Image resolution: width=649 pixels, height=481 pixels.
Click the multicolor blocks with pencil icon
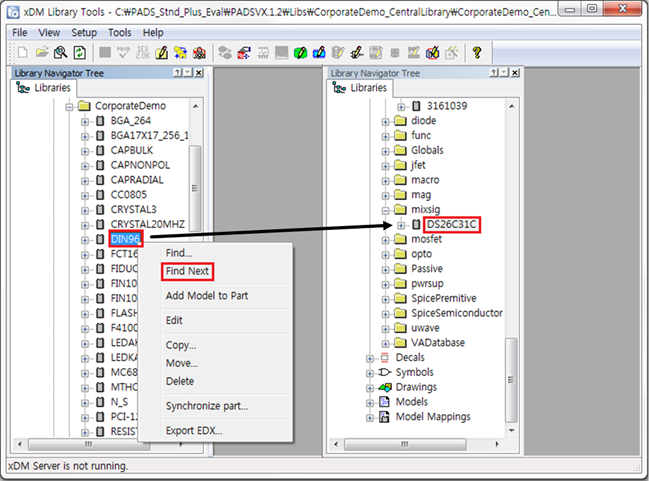[433, 53]
